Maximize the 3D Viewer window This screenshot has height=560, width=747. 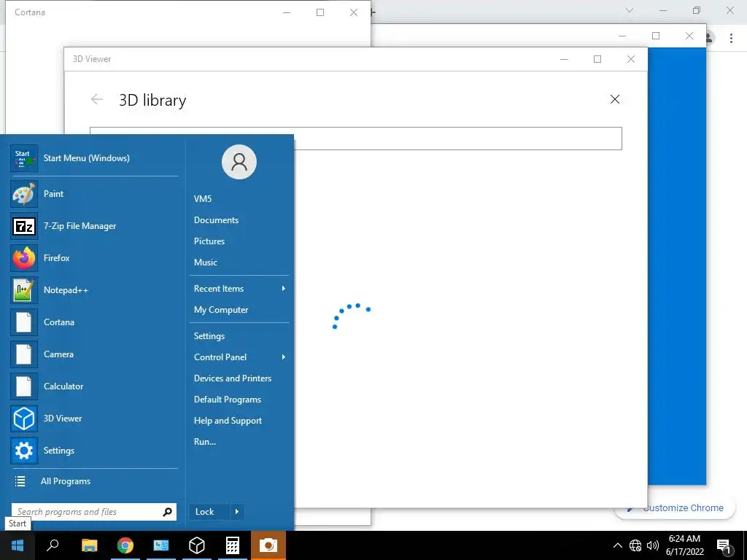597,59
